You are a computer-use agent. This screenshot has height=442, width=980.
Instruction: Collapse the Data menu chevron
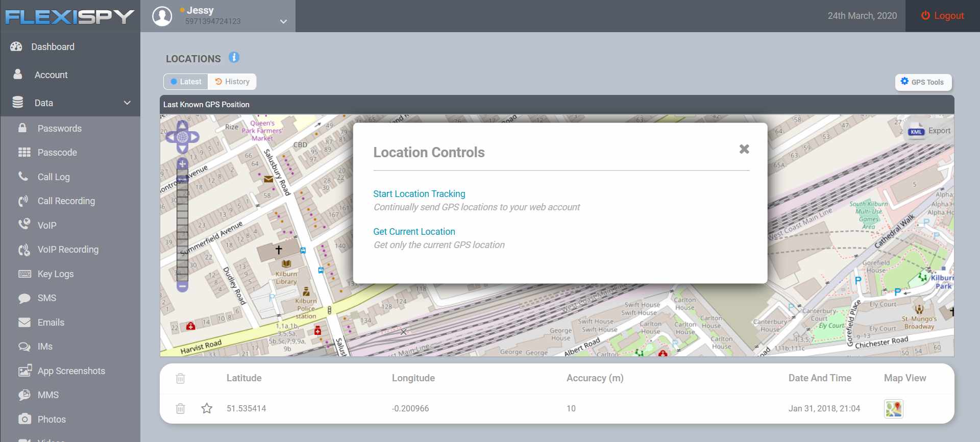(x=127, y=103)
